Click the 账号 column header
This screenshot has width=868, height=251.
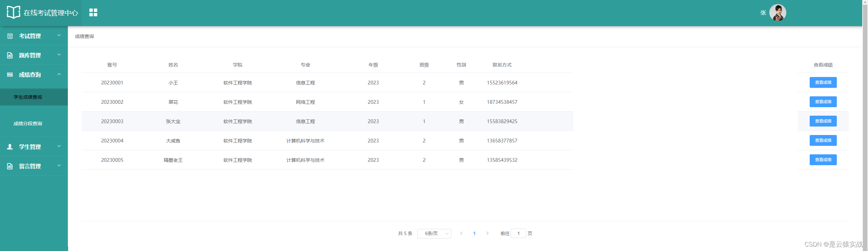(112, 65)
